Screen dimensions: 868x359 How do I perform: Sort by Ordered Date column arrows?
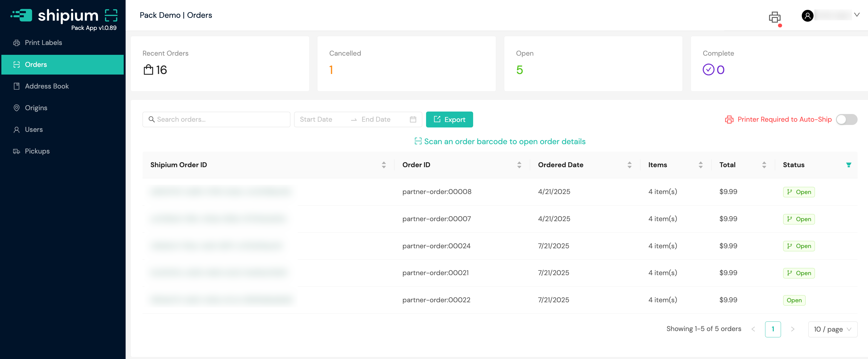pos(629,165)
